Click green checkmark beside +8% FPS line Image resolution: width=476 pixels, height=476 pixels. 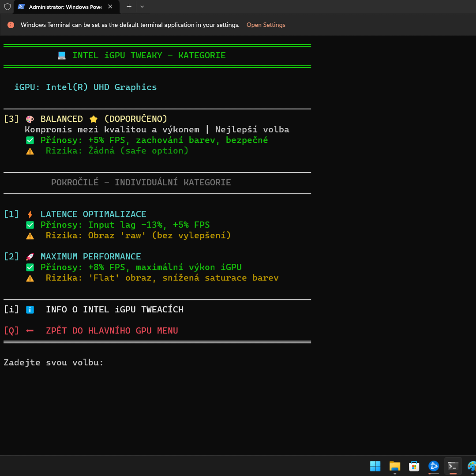tap(30, 267)
